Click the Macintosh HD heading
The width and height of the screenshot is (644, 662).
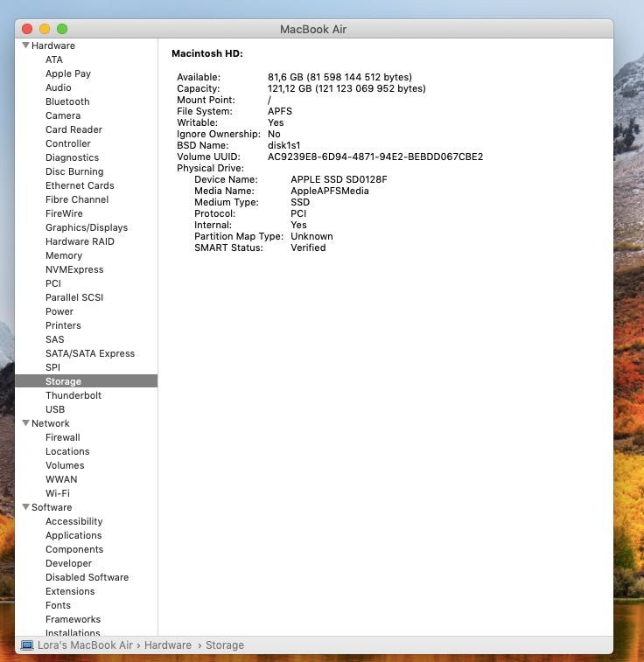(x=207, y=53)
